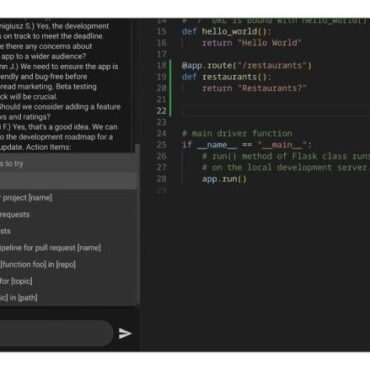
Task: Click the return "Restaurants?" statement
Action: tap(254, 88)
